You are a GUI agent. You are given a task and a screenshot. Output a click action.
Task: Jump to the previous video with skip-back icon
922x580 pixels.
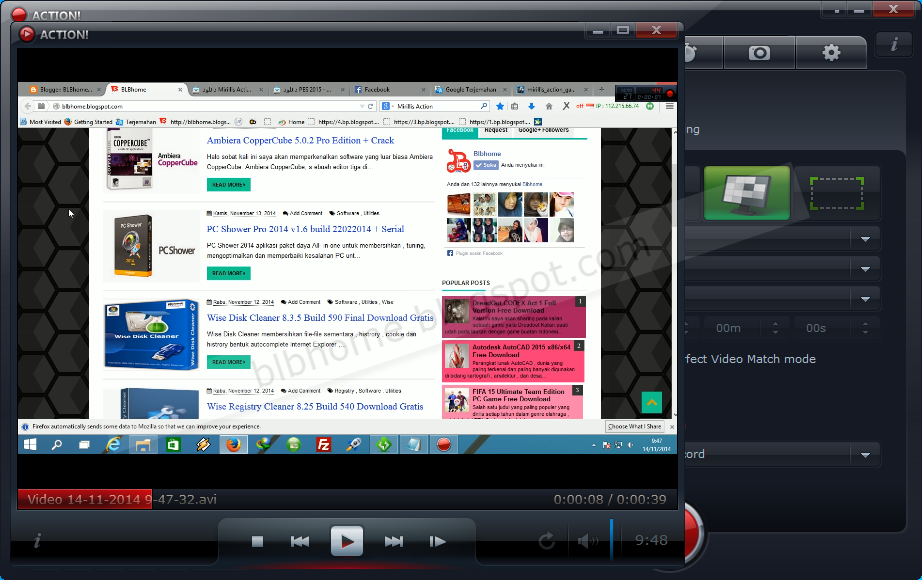300,541
